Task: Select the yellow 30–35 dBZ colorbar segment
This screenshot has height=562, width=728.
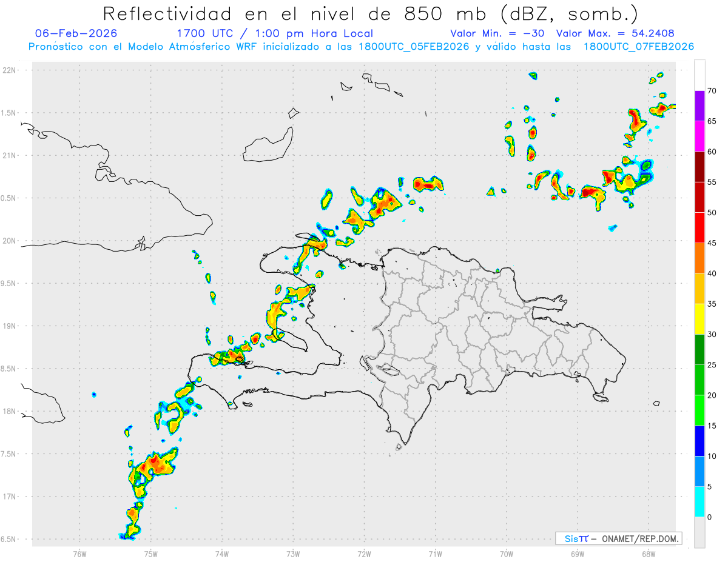Action: [699, 319]
